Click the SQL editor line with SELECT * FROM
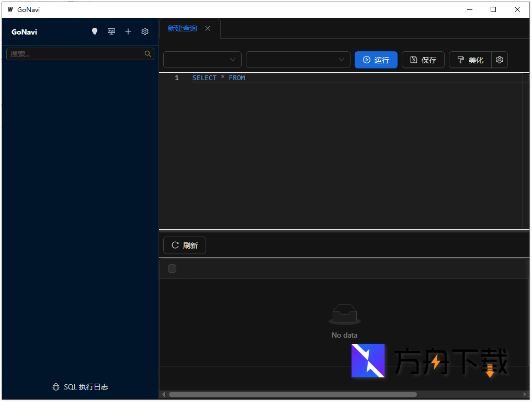Viewport: 532px width, 402px height. click(314, 78)
